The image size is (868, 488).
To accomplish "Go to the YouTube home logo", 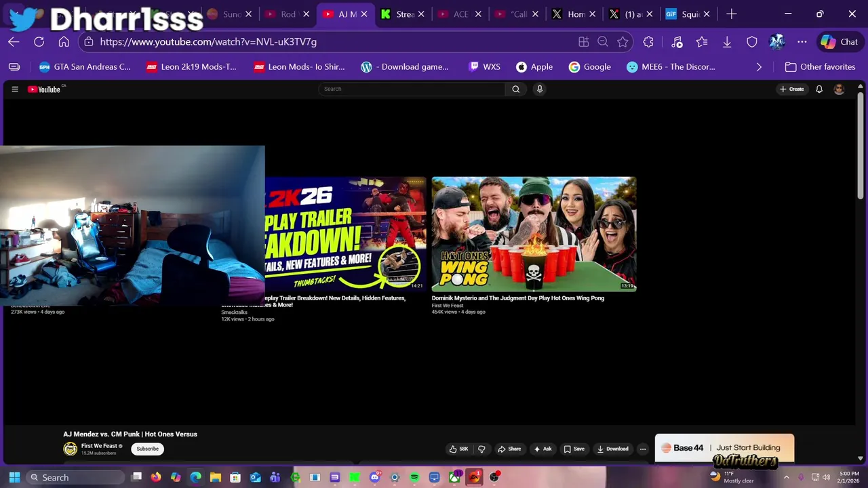I will click(x=45, y=89).
